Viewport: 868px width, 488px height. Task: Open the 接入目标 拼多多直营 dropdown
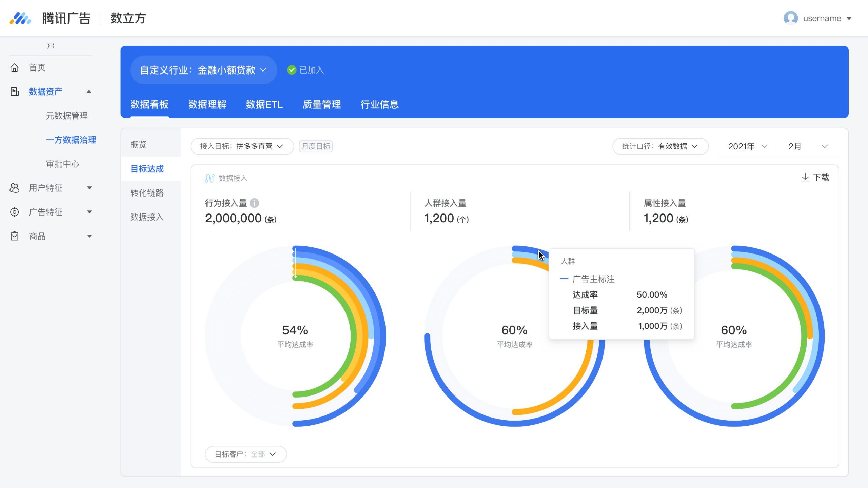[x=242, y=146]
